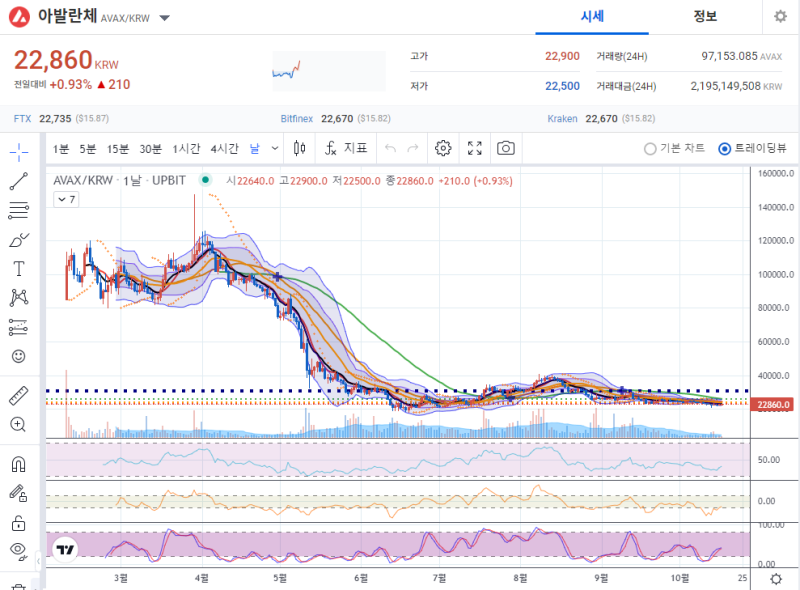Image resolution: width=800 pixels, height=590 pixels.
Task: Select the Text annotation tool
Action: [x=19, y=268]
